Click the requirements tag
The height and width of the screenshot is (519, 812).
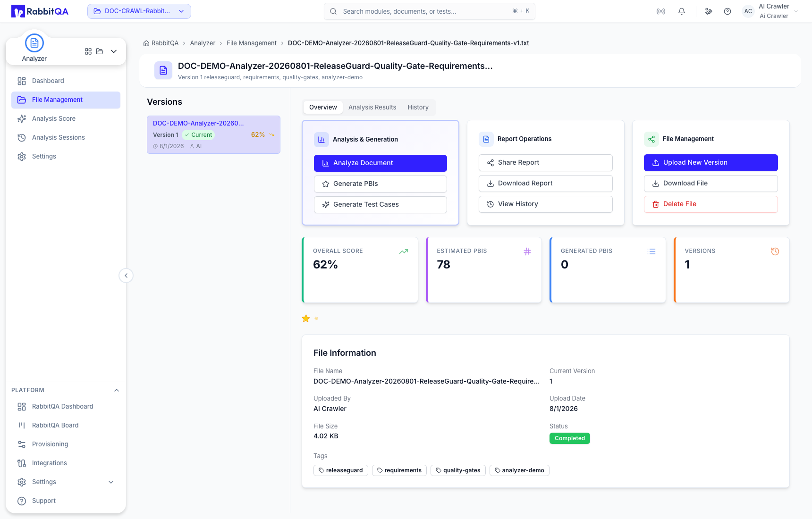[x=399, y=470]
